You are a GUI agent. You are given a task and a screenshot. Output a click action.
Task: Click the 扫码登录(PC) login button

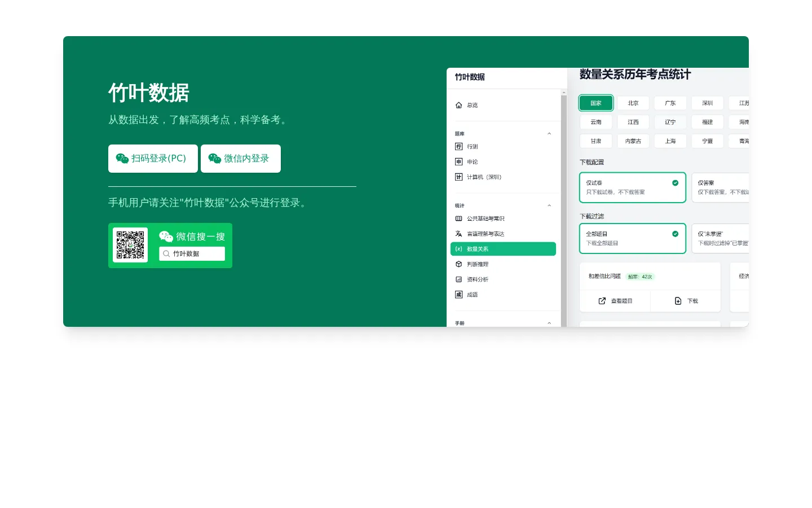point(153,159)
